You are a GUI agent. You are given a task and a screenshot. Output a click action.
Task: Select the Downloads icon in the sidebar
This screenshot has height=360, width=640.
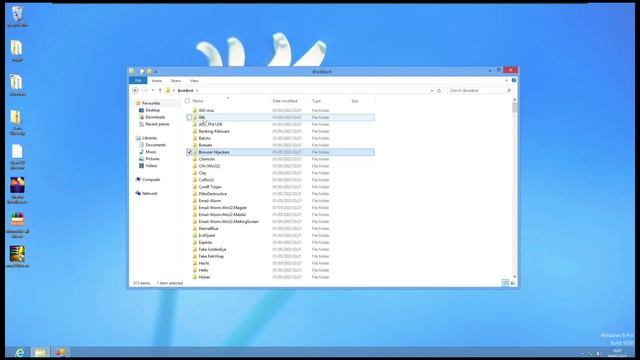(141, 117)
